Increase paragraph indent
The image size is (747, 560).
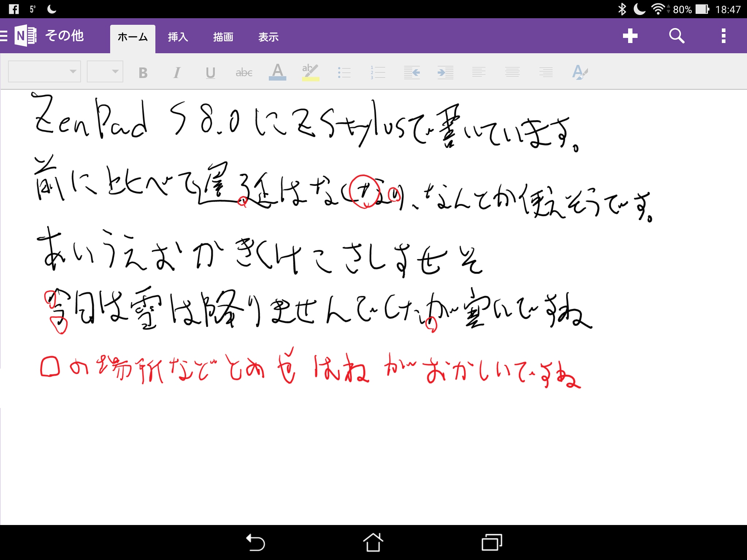[x=445, y=72]
